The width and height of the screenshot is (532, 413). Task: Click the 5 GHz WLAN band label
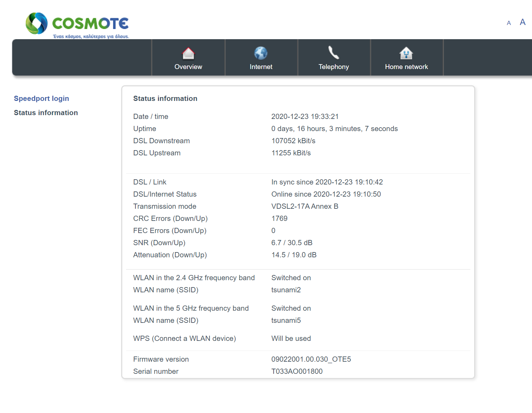[x=191, y=308]
